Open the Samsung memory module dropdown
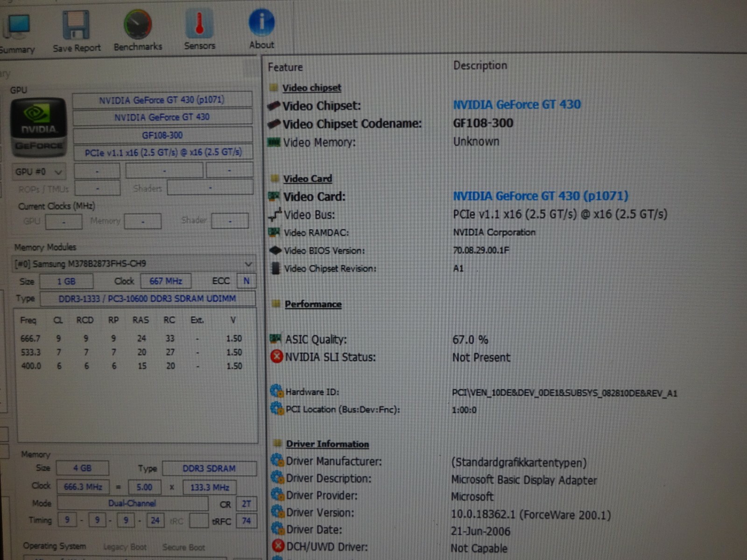The height and width of the screenshot is (560, 747). point(134,264)
